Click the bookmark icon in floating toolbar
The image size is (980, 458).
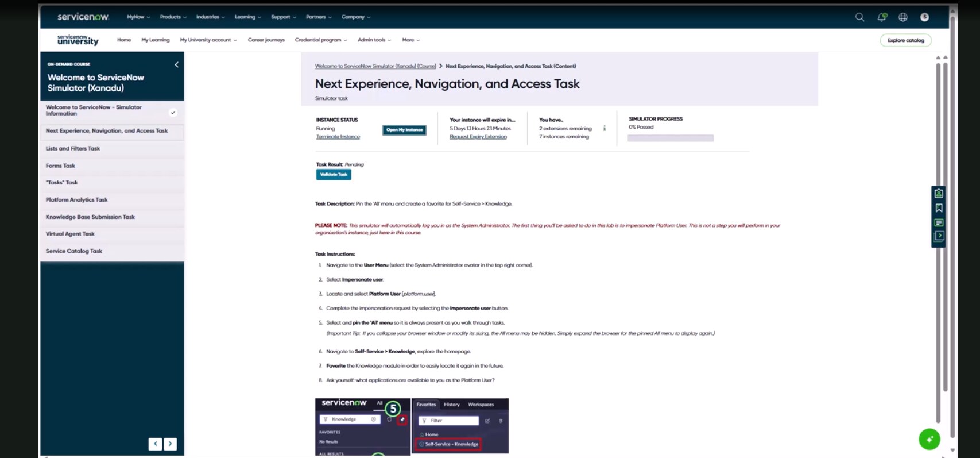click(x=939, y=208)
